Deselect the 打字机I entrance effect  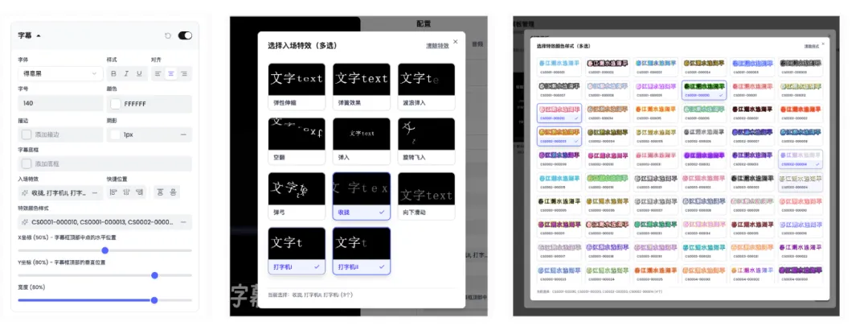coord(297,251)
